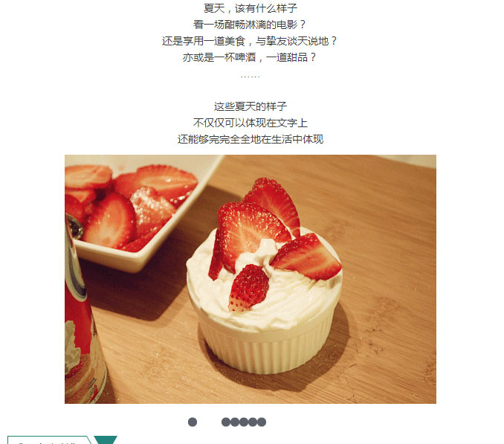Click the ellipsis …… below the intro text

250,77
